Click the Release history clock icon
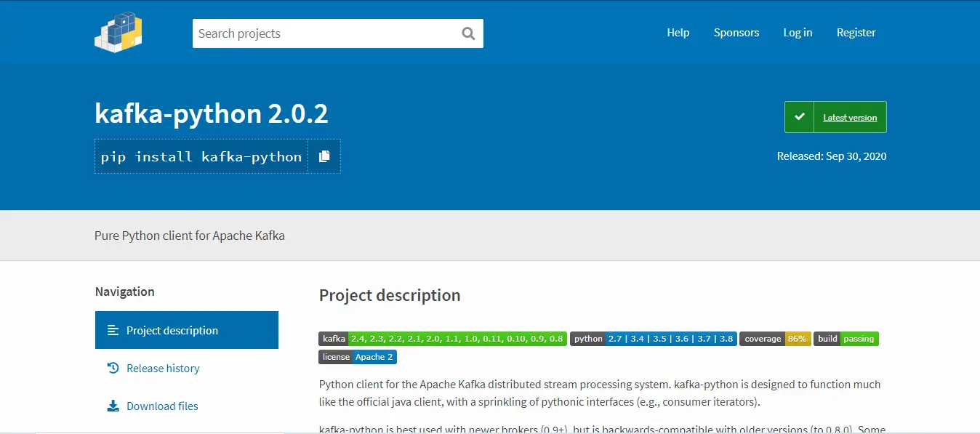Screen dimensions: 980x434 coord(113,368)
